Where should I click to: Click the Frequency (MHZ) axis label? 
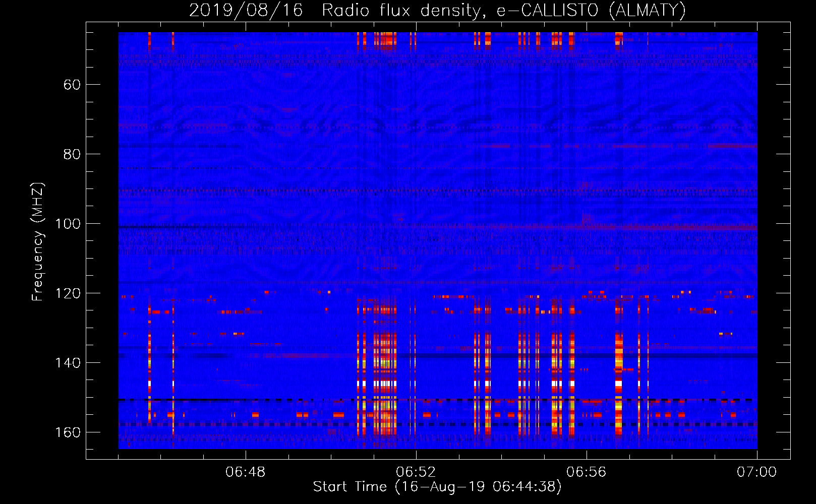pyautogui.click(x=38, y=242)
